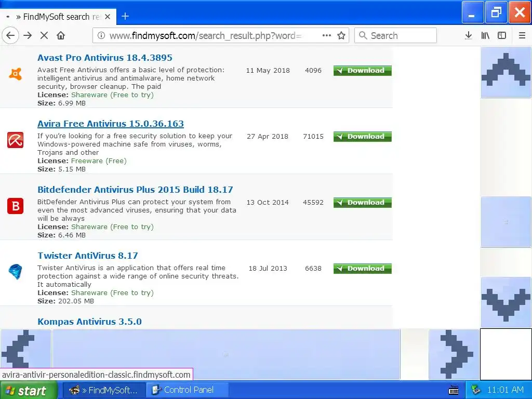Click the horizontal scrollbar right arrow
This screenshot has height=399, width=532.
[454, 354]
